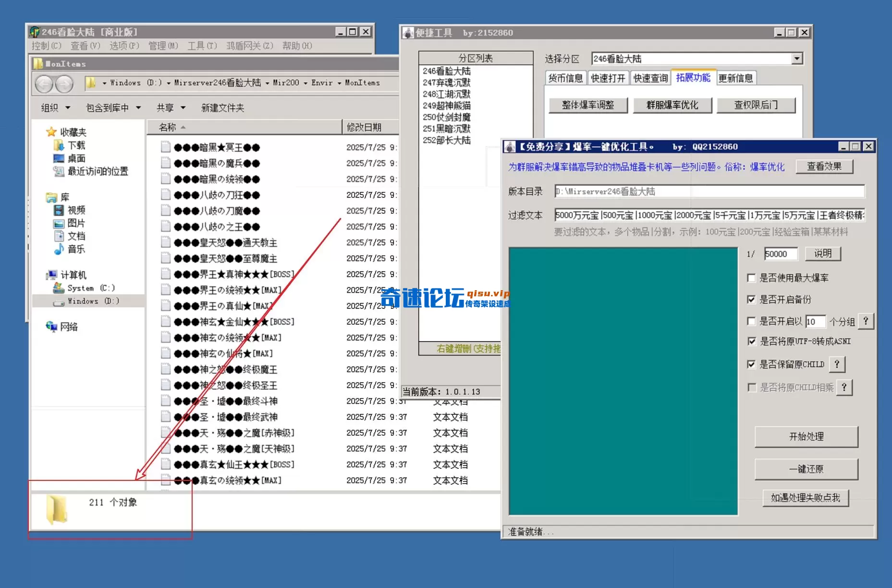The image size is (892, 588).
Task: Uncheck 是否将原UTF-8转成ASNI
Action: pyautogui.click(x=752, y=341)
